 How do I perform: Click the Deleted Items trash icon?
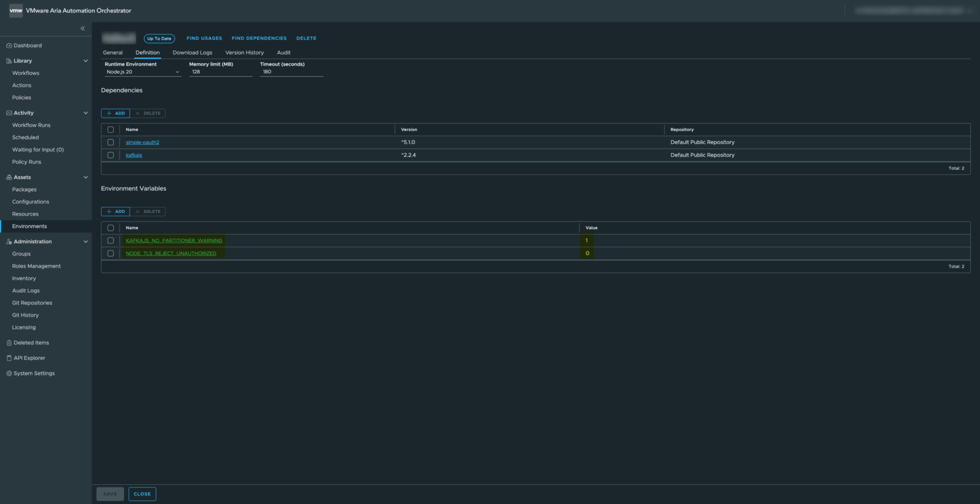click(x=8, y=342)
